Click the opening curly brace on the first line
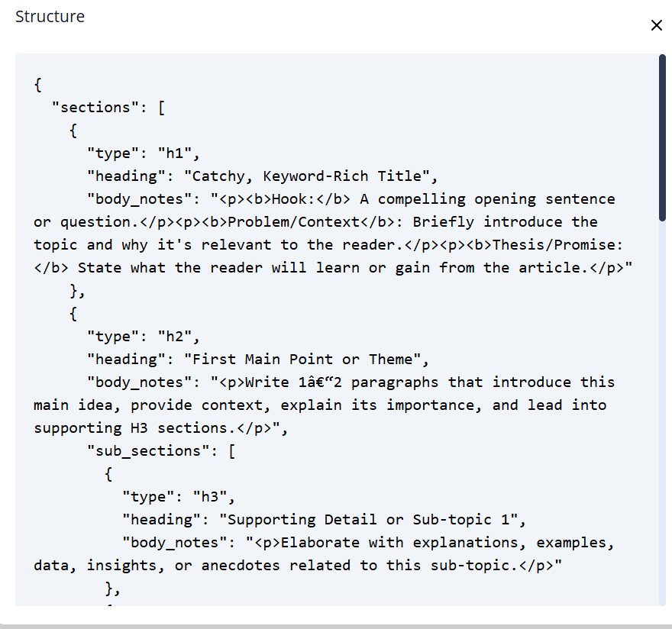 tap(38, 85)
